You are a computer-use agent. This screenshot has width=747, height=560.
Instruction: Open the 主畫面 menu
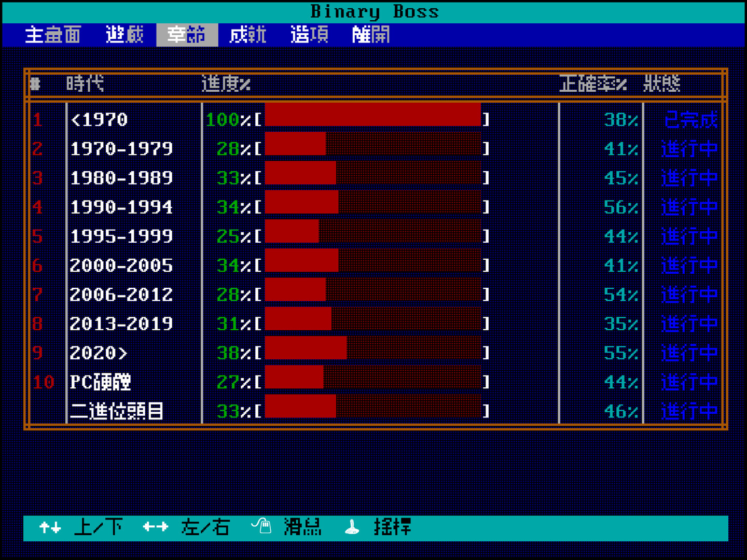[53, 35]
